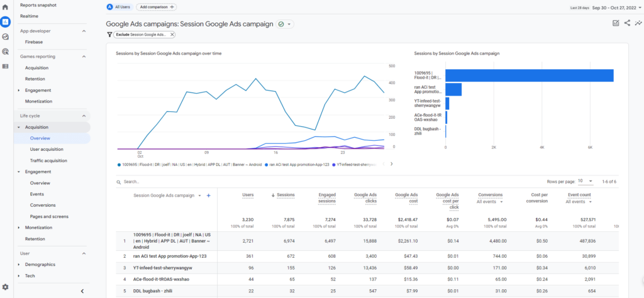Select the Reports icon in left rail
644x298 pixels.
pos(5,22)
